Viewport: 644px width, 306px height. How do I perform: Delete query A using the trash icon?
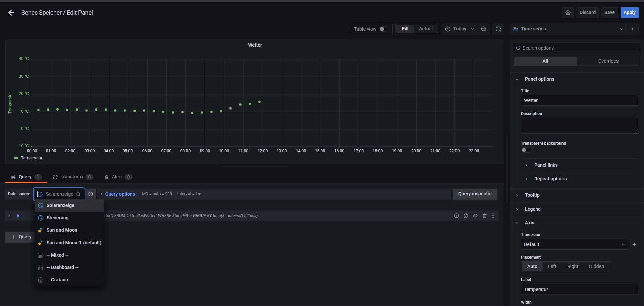click(x=484, y=216)
